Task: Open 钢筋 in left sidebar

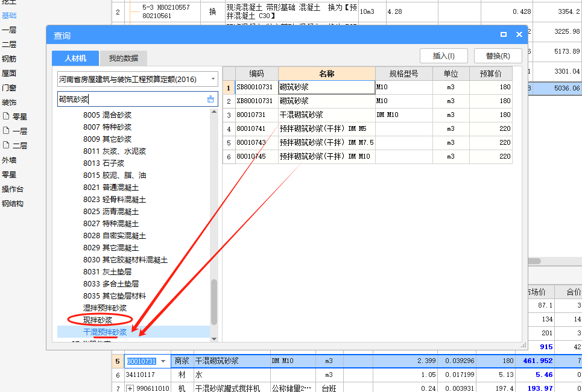Action: (9, 58)
